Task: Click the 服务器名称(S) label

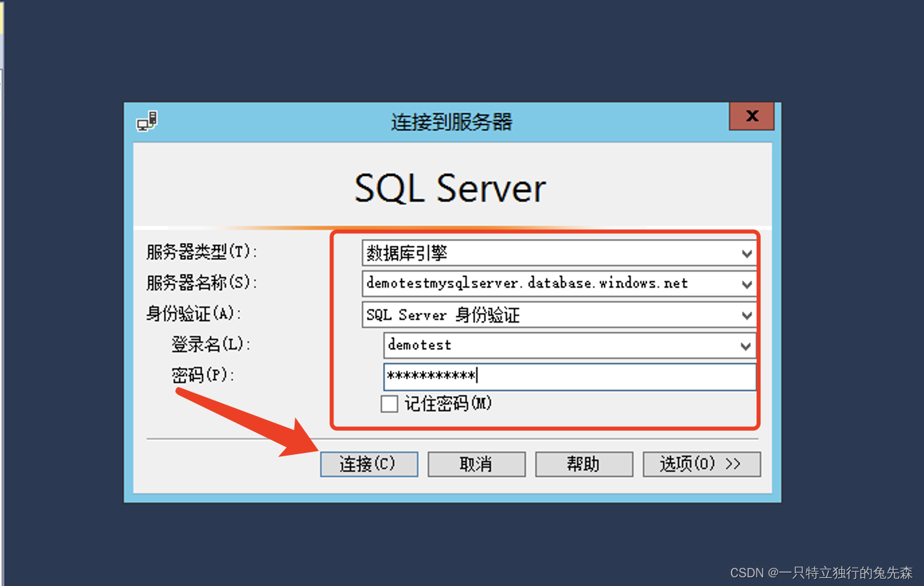Action: 202,283
